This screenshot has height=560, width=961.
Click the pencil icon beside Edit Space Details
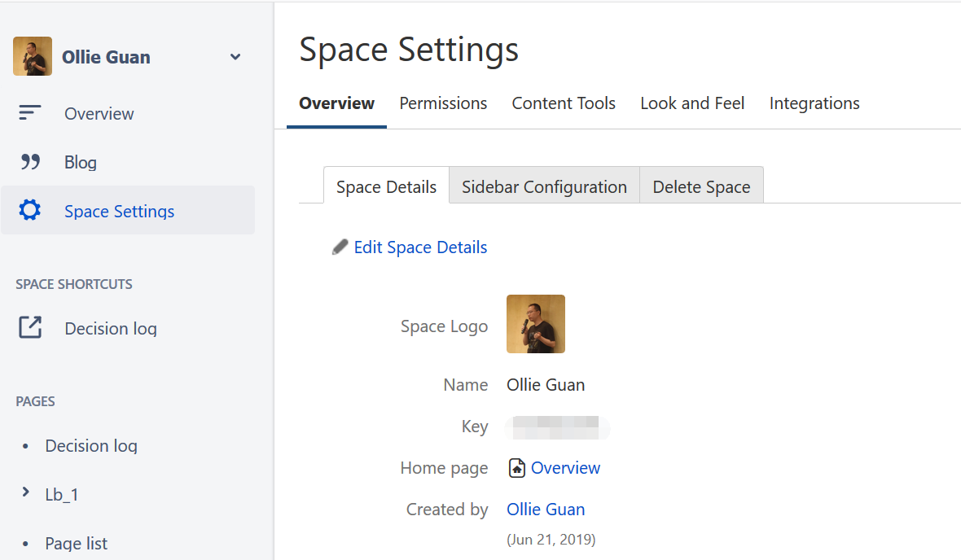click(340, 247)
